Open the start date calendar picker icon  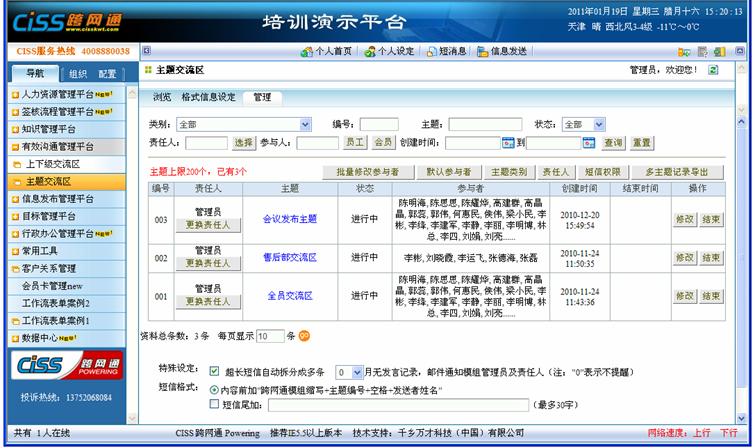(508, 143)
